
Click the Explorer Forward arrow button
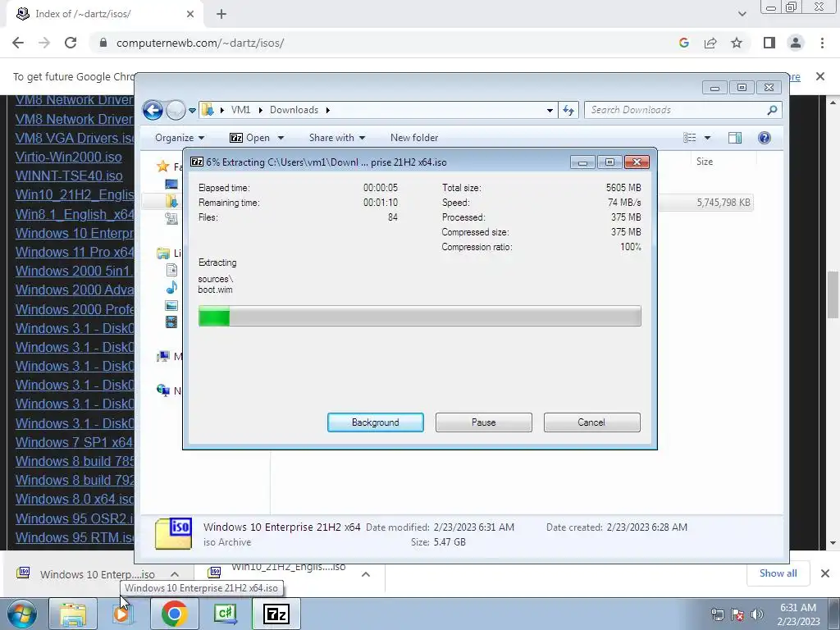(176, 111)
